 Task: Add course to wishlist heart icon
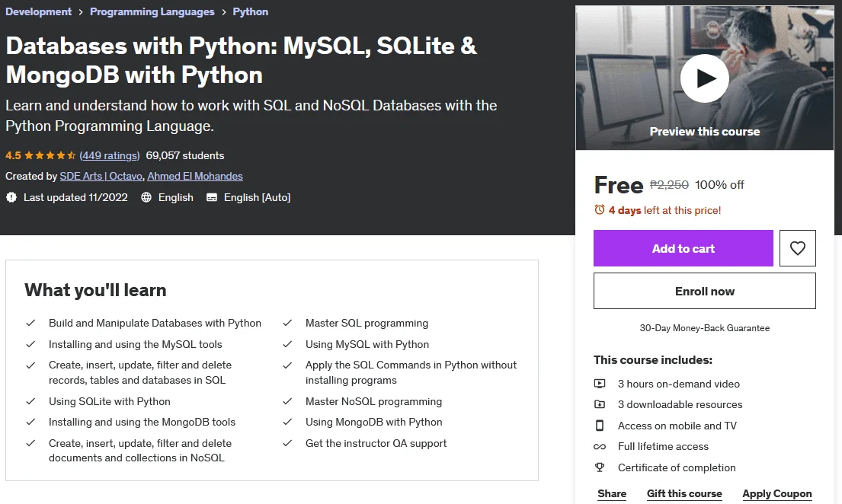pyautogui.click(x=798, y=248)
